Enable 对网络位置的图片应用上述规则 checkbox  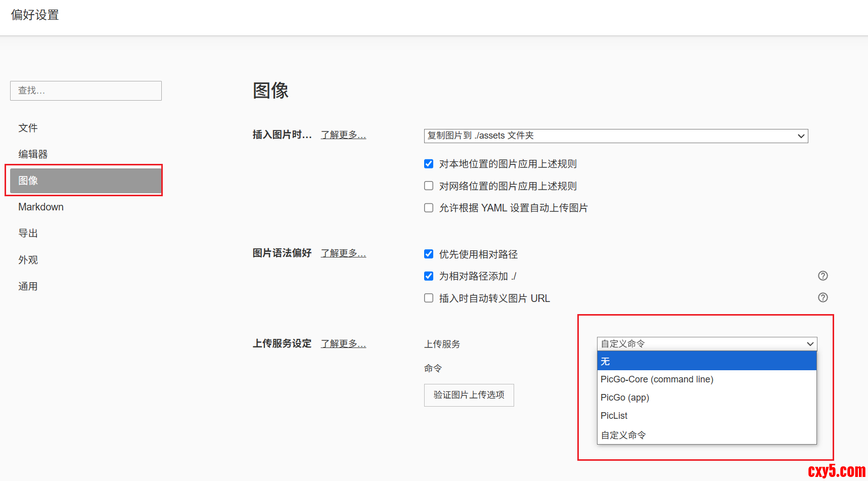click(429, 186)
